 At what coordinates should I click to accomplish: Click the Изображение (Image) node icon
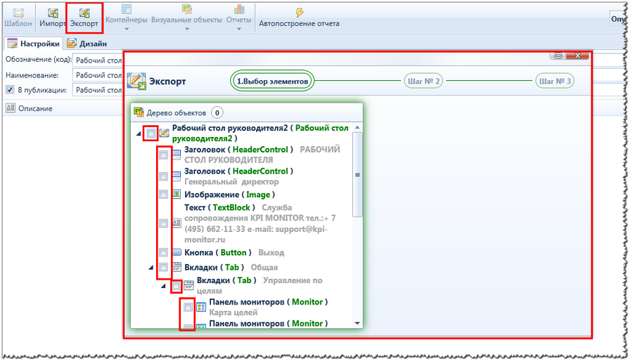click(177, 194)
